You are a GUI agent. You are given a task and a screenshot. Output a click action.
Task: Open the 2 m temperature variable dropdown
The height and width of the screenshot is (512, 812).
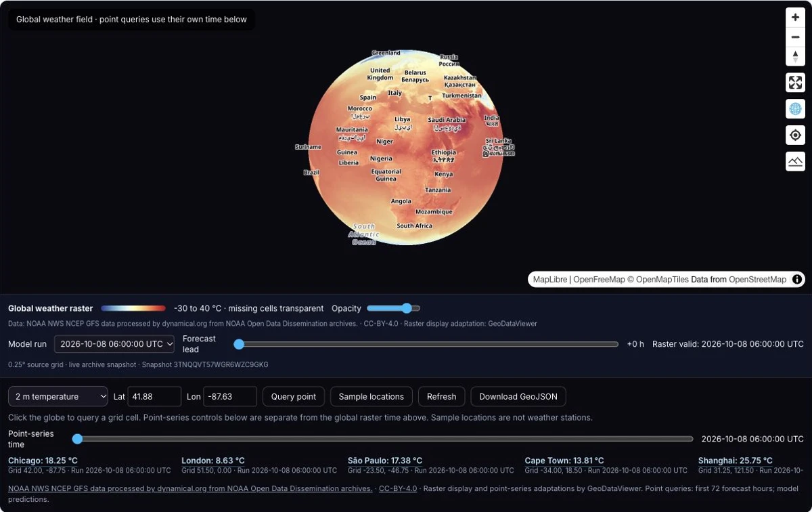click(58, 396)
